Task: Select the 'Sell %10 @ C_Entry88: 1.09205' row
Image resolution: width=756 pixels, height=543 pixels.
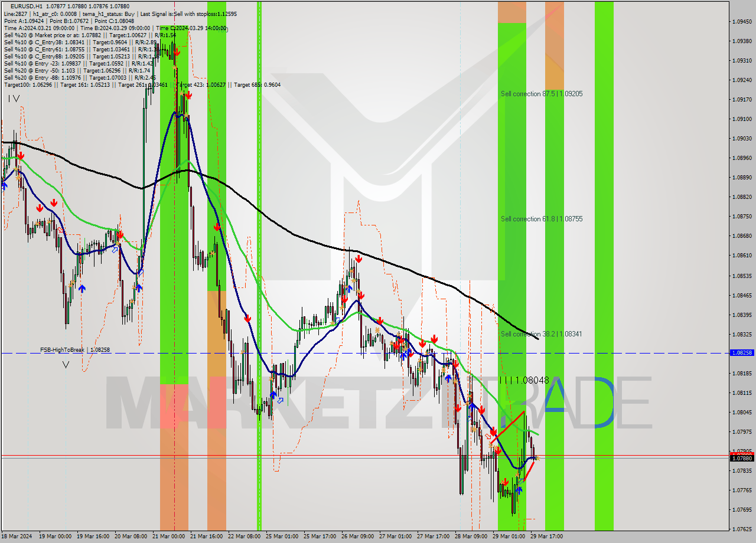Action: point(80,56)
